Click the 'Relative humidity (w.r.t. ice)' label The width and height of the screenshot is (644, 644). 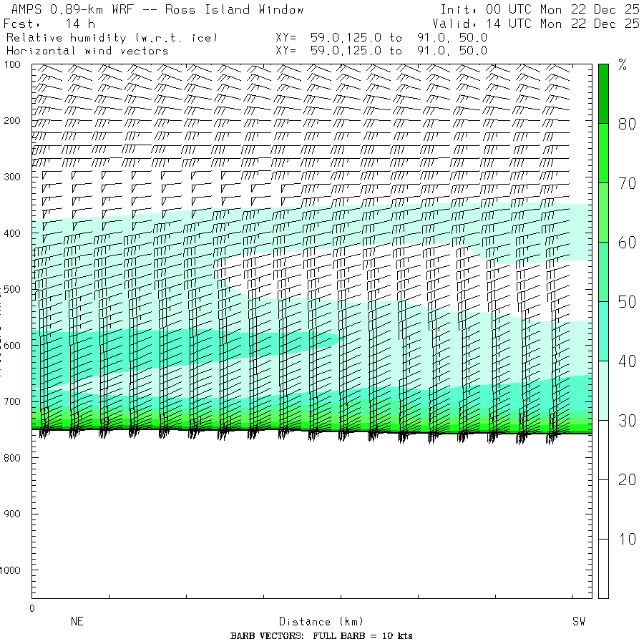click(x=112, y=38)
